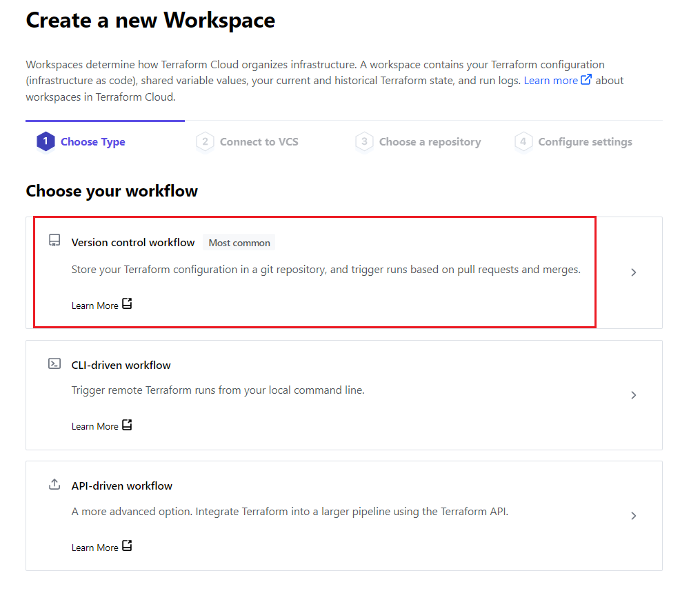This screenshot has height=591, width=700.
Task: Select the API-driven workflow title
Action: [122, 485]
